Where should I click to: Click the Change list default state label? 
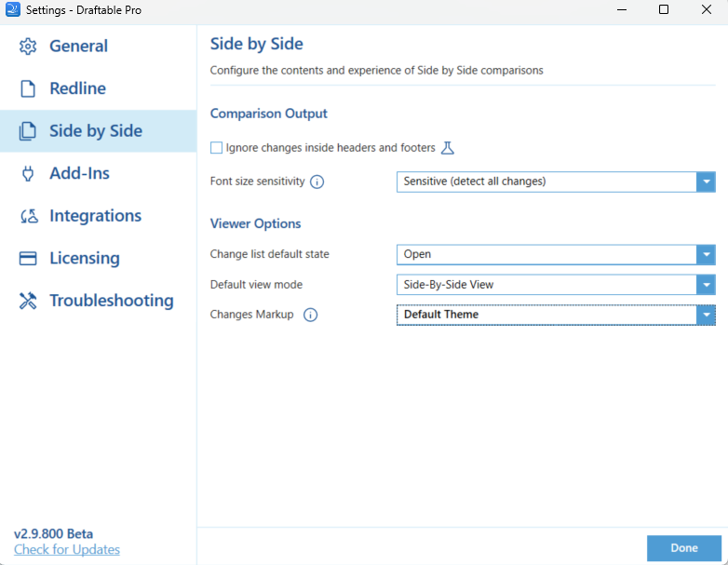269,254
